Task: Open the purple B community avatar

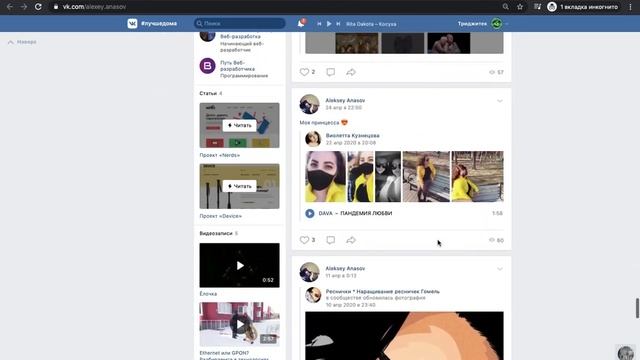Action: click(207, 66)
